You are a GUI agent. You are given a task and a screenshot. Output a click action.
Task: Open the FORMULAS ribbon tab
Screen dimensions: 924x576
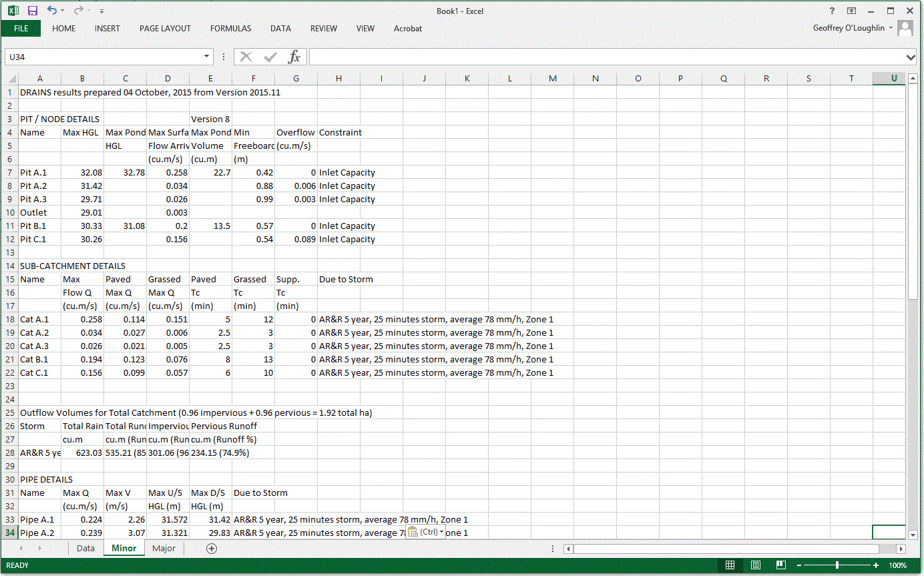point(231,29)
